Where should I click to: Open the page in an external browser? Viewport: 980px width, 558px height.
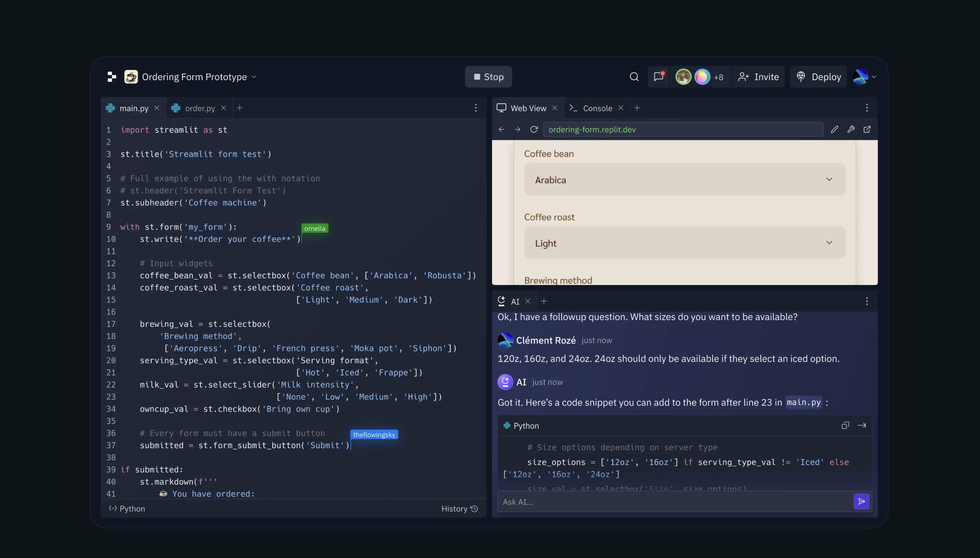867,130
